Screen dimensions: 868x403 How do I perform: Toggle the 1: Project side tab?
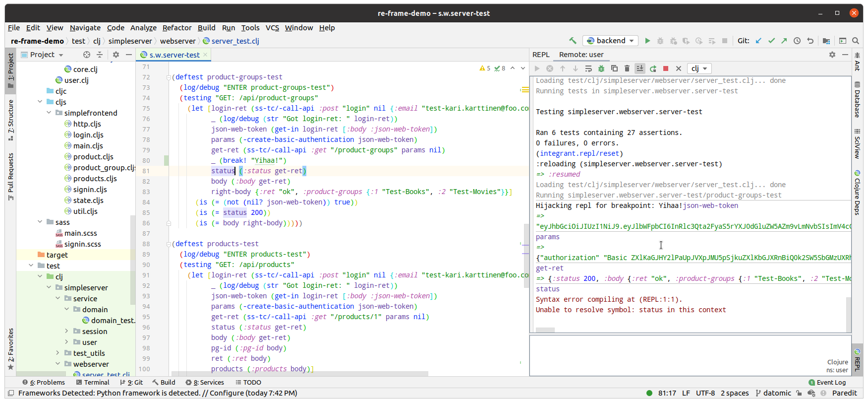pos(10,70)
